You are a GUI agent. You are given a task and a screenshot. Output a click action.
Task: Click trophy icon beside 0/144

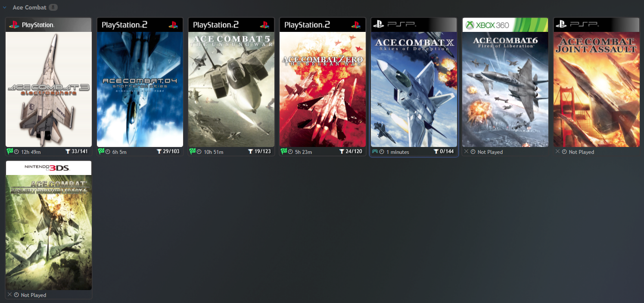(x=436, y=152)
